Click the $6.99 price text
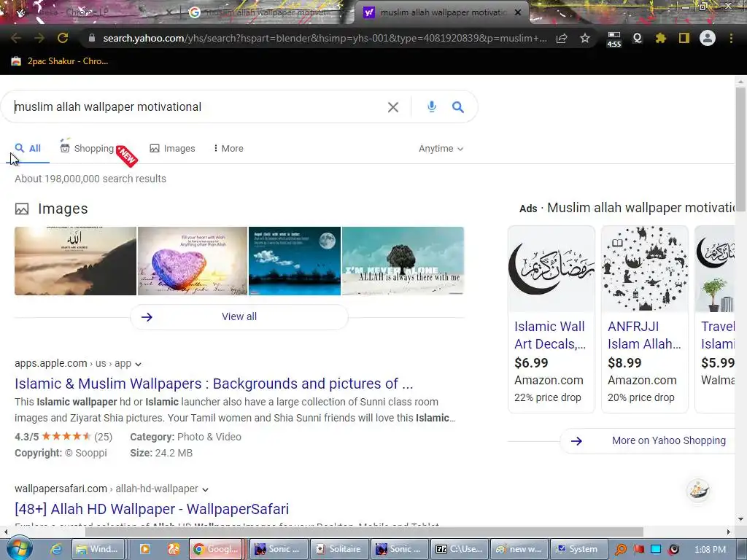 click(531, 363)
